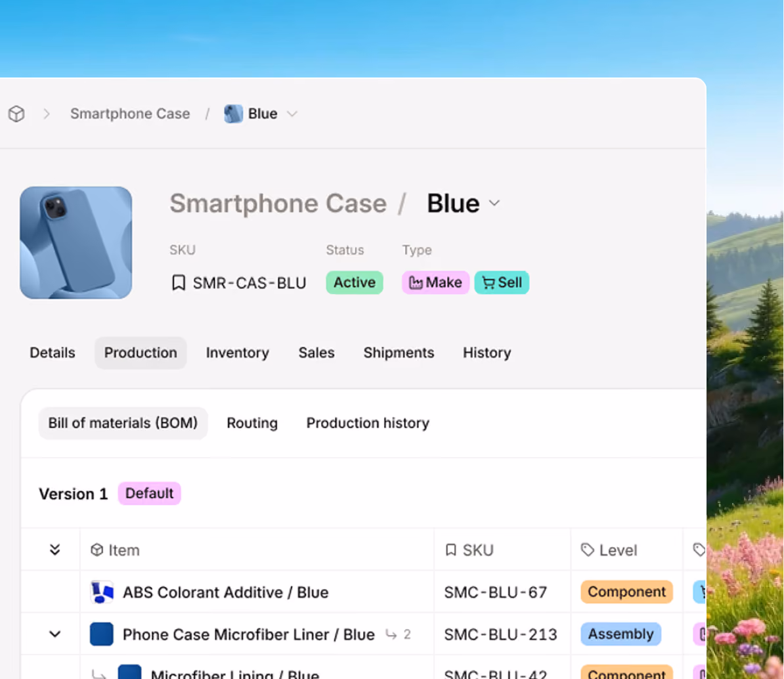Click the cart icon in Sell badge

pos(488,283)
